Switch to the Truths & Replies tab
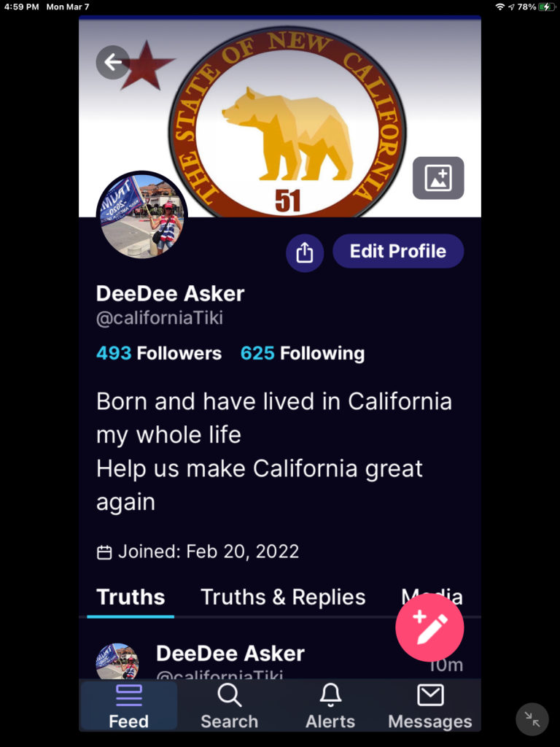The image size is (560, 747). click(x=283, y=597)
